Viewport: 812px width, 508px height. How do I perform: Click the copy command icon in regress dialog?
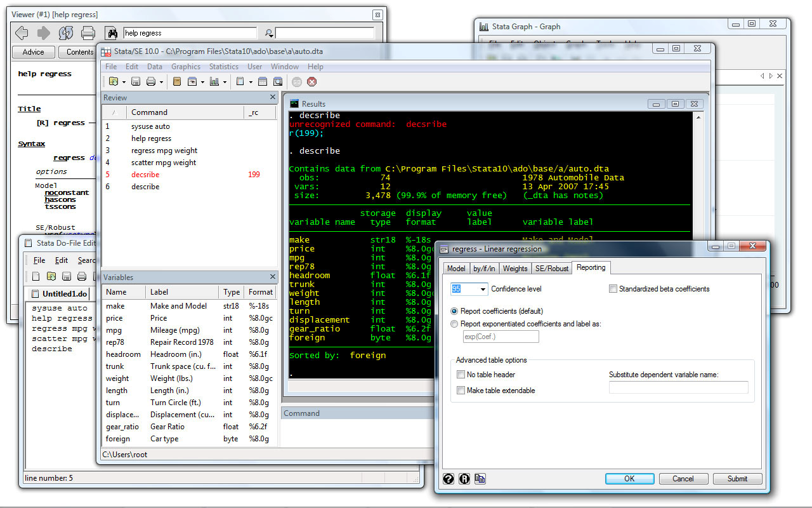pos(480,478)
